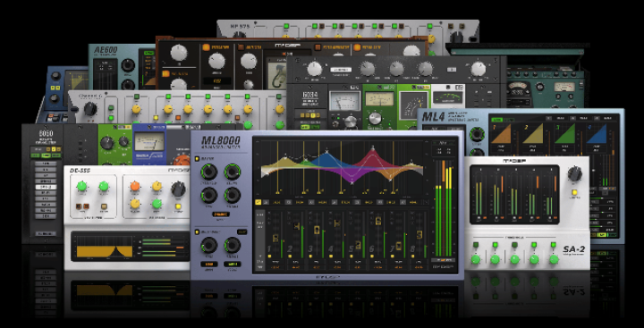Screen dimensions: 644x328
Task: Click the band 1 fader handle in ML8000
Action: coord(276,239)
